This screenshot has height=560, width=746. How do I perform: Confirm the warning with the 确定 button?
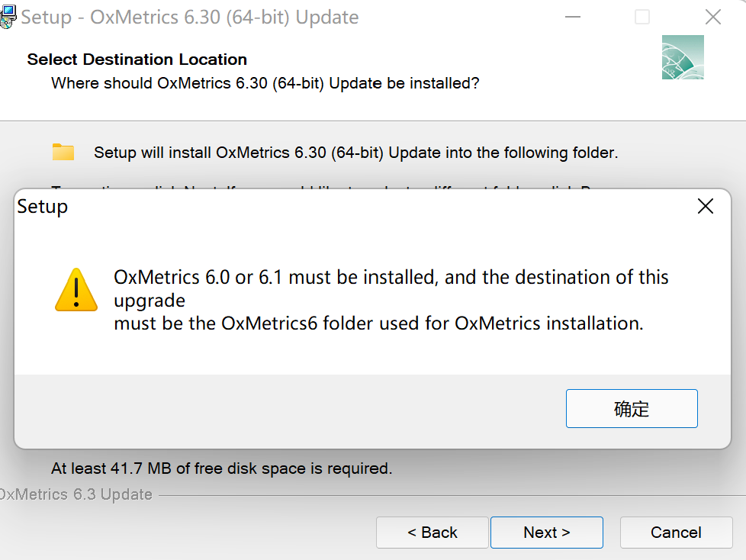(x=632, y=409)
